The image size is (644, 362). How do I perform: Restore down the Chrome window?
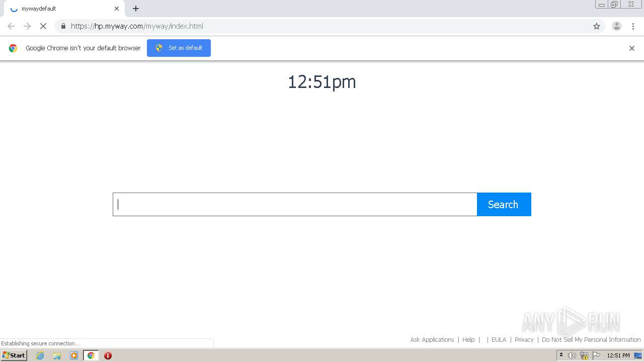(614, 5)
